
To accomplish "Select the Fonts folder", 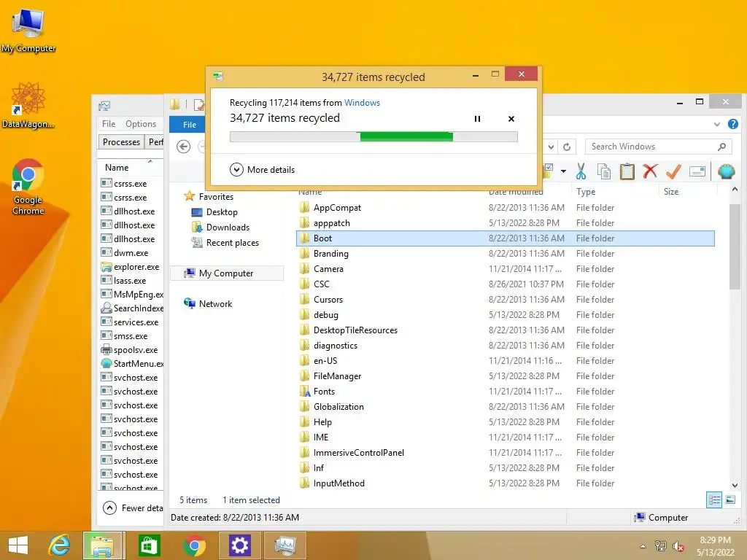I will pos(324,392).
